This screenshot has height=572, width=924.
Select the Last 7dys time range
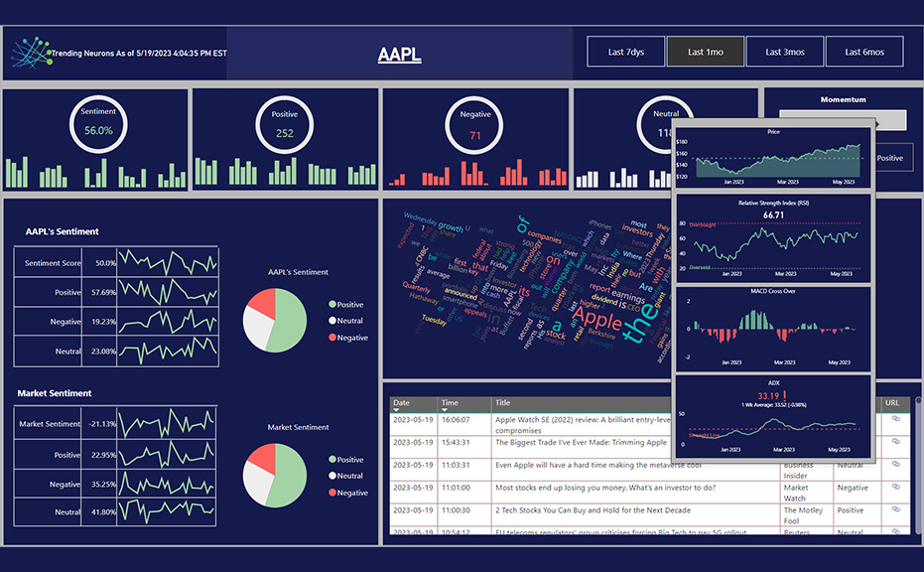pos(625,52)
